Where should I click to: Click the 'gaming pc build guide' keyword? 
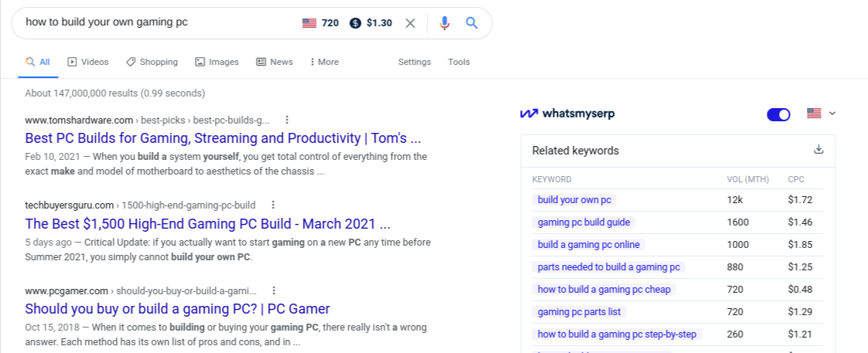tap(584, 222)
